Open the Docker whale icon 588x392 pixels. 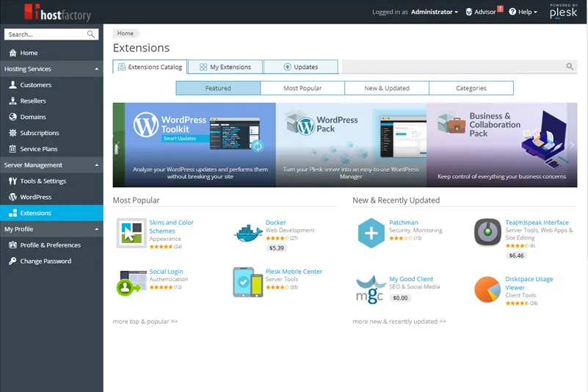248,233
